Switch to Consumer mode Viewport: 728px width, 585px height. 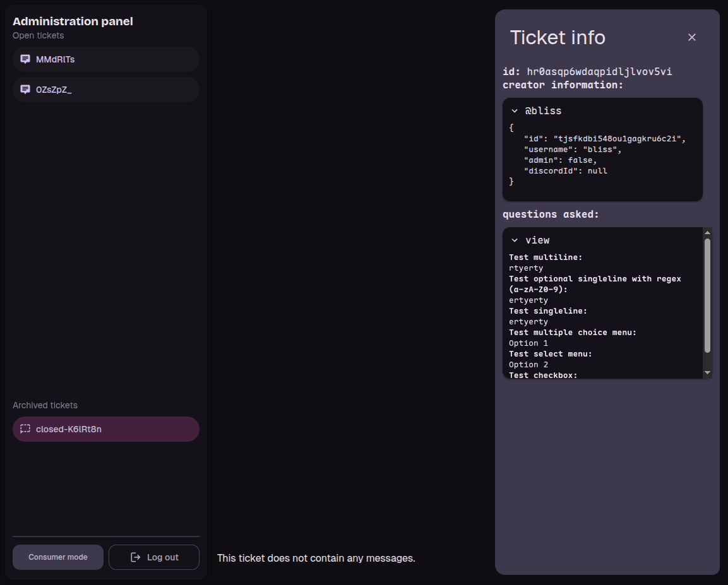tap(58, 557)
